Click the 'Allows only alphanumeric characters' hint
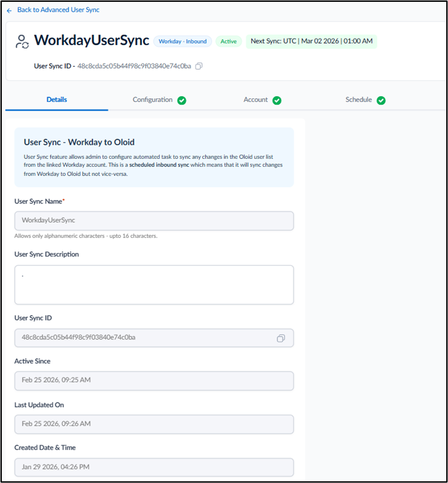Image resolution: width=448 pixels, height=483 pixels. click(x=86, y=236)
